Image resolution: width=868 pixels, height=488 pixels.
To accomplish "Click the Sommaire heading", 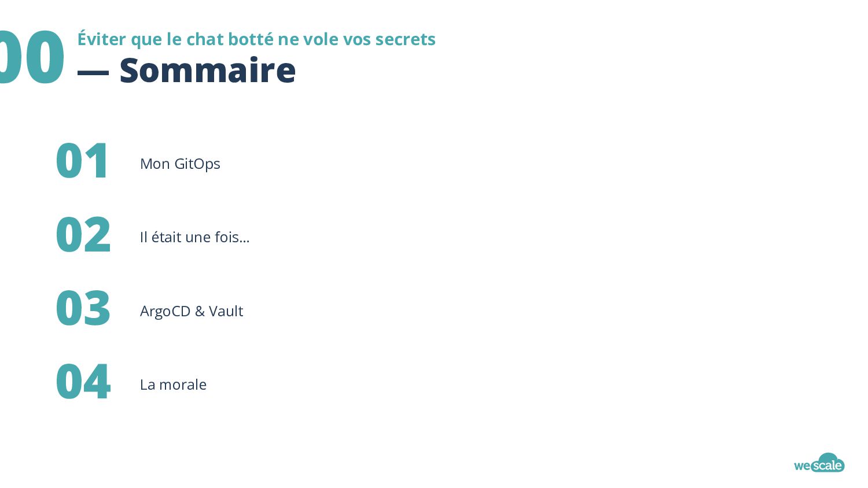I will (x=208, y=70).
